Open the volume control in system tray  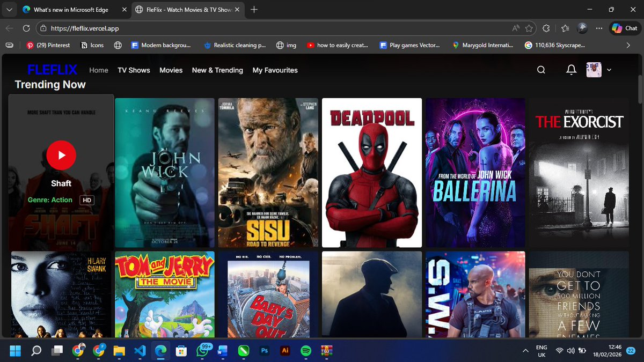(x=570, y=351)
